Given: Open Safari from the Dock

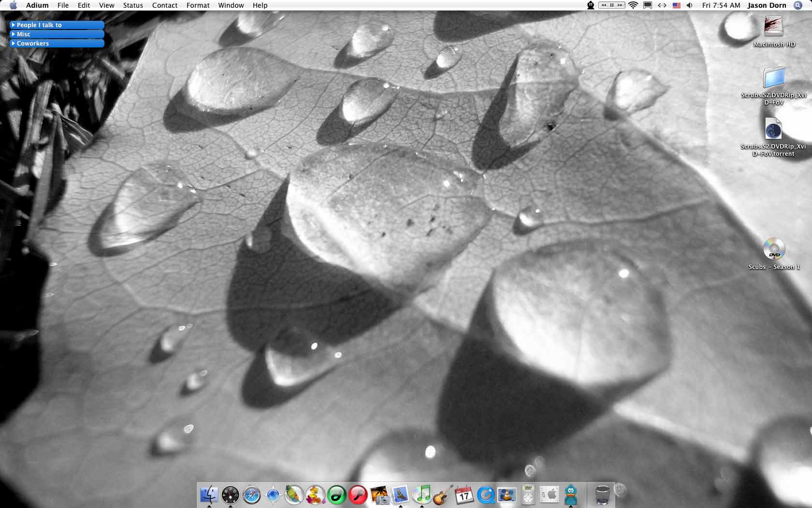Looking at the screenshot, I should click(x=251, y=494).
